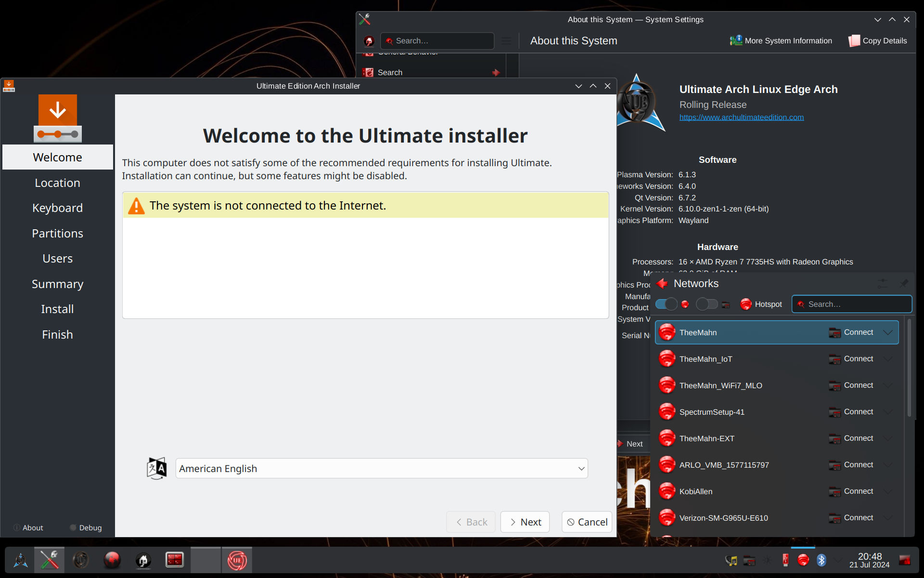
Task: Open the Networks configure sliders icon
Action: [x=883, y=284]
